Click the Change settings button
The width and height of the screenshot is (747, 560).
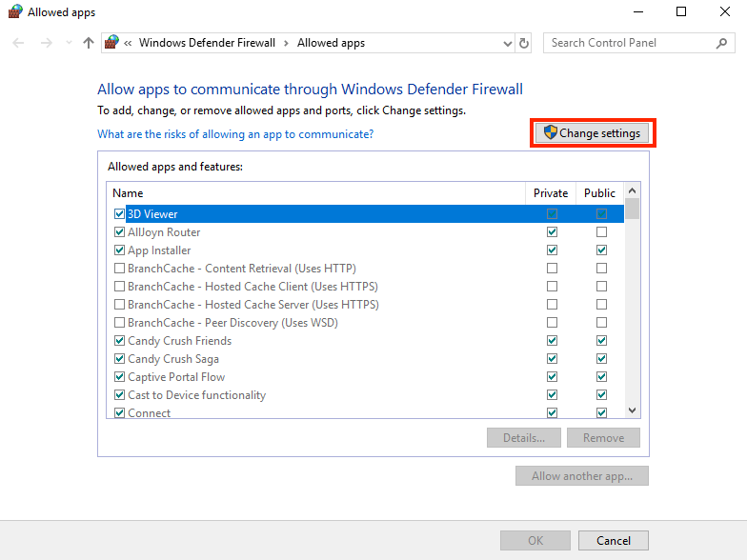coord(593,133)
